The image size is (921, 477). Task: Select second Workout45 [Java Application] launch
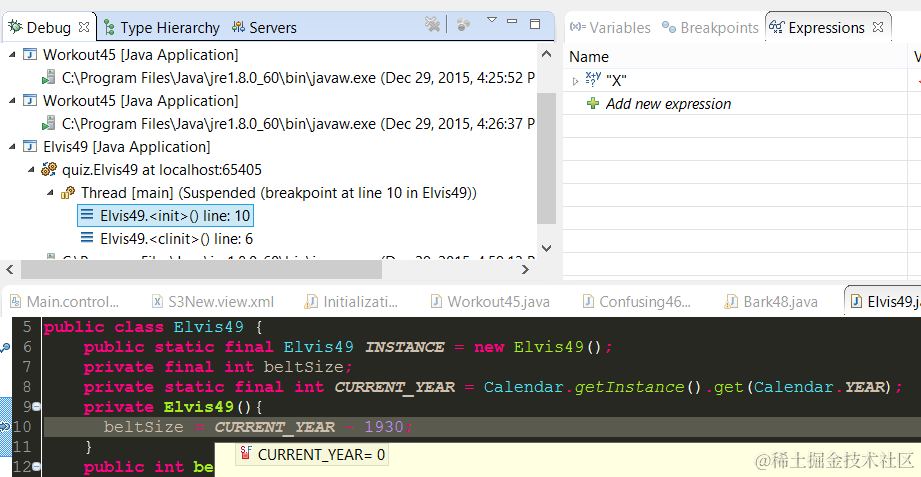coord(130,100)
